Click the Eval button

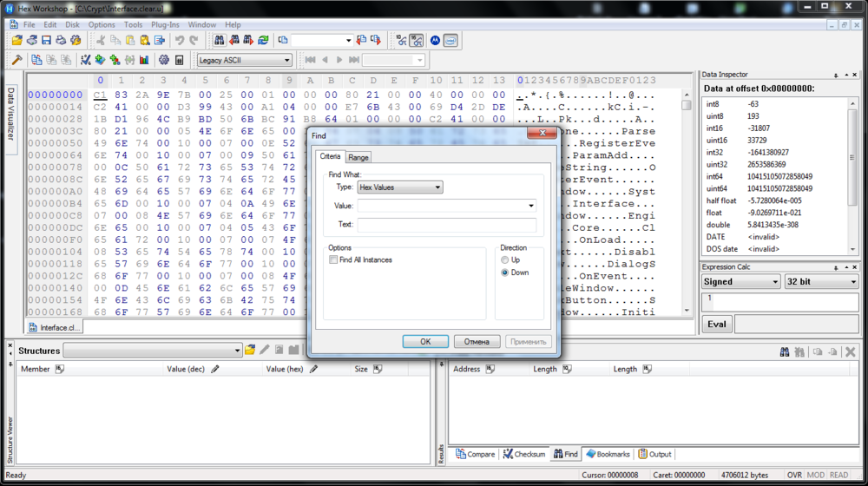[x=717, y=324]
